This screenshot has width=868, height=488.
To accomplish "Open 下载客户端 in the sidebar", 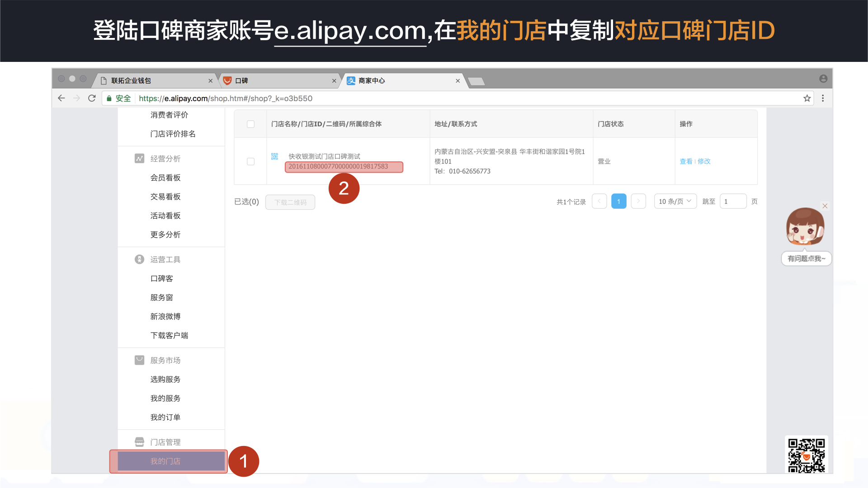I will coord(169,335).
